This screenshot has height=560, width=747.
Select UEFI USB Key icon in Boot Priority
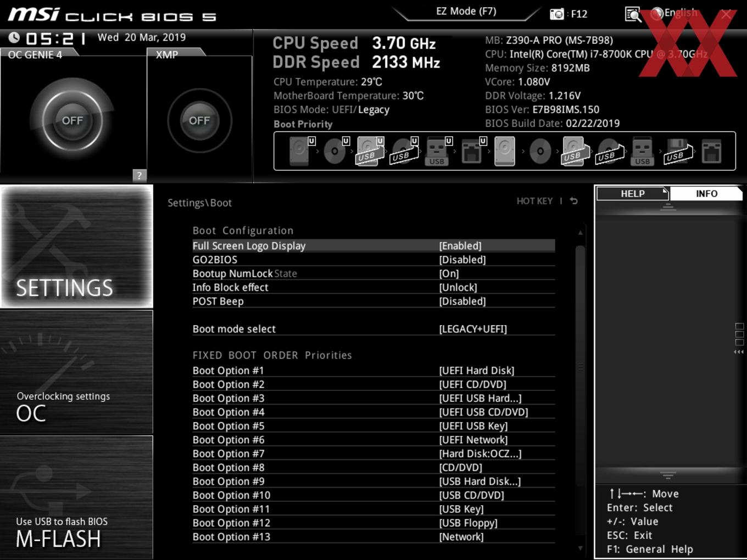point(438,151)
